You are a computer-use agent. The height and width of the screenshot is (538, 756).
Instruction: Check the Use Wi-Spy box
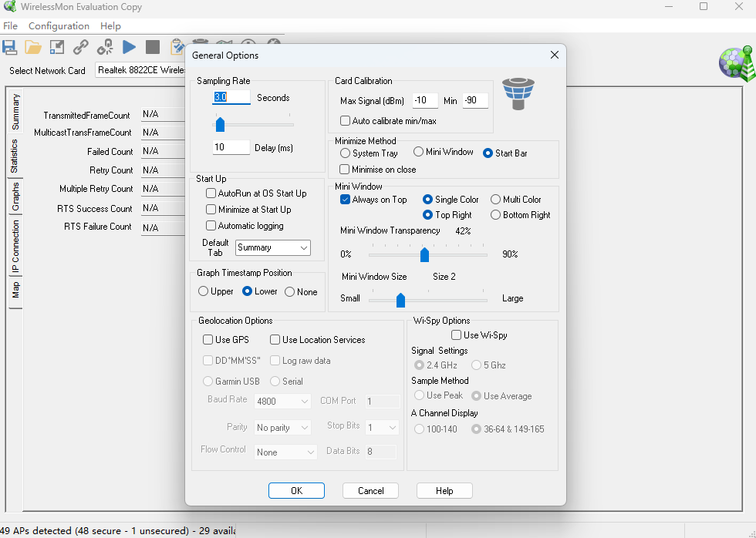click(456, 335)
